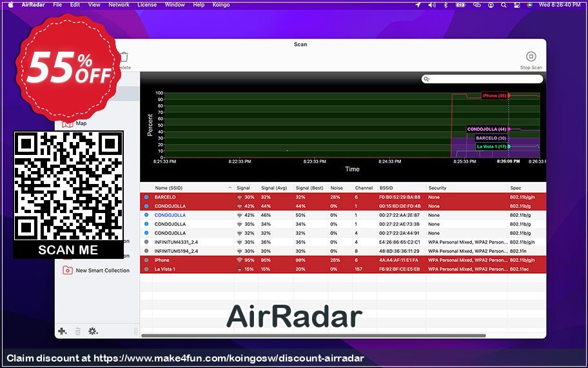Click the magnifier icon in search field
The width and height of the screenshot is (588, 368).
(426, 79)
